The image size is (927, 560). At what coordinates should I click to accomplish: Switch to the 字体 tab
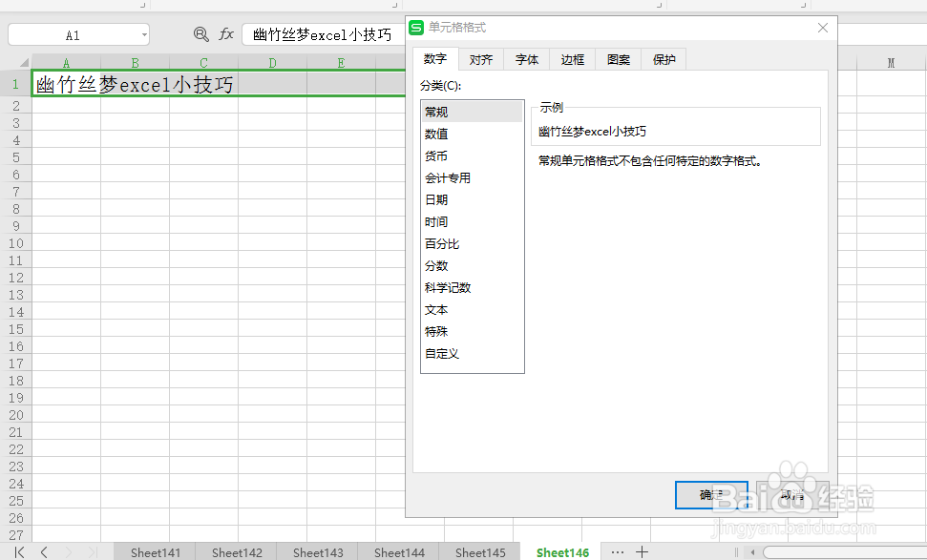click(526, 58)
